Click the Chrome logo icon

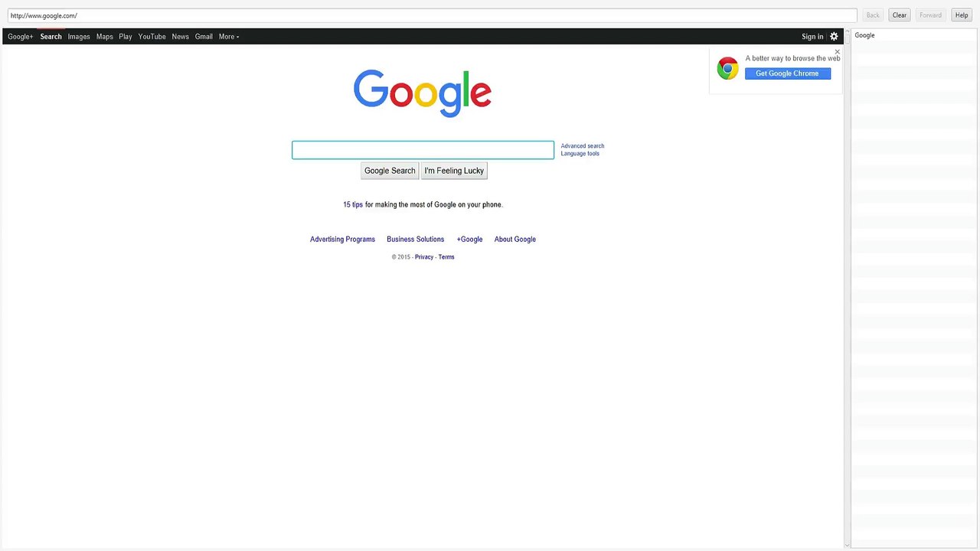[x=727, y=68]
